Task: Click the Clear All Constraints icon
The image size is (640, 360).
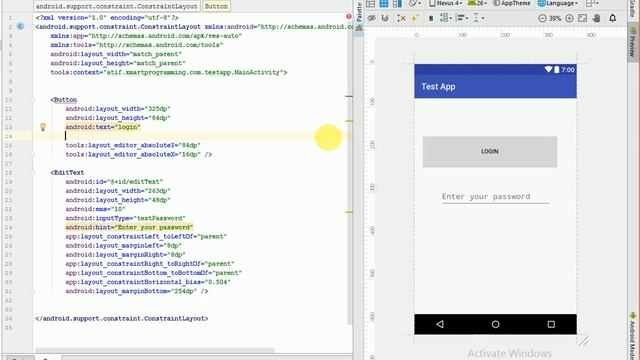Action: click(401, 18)
